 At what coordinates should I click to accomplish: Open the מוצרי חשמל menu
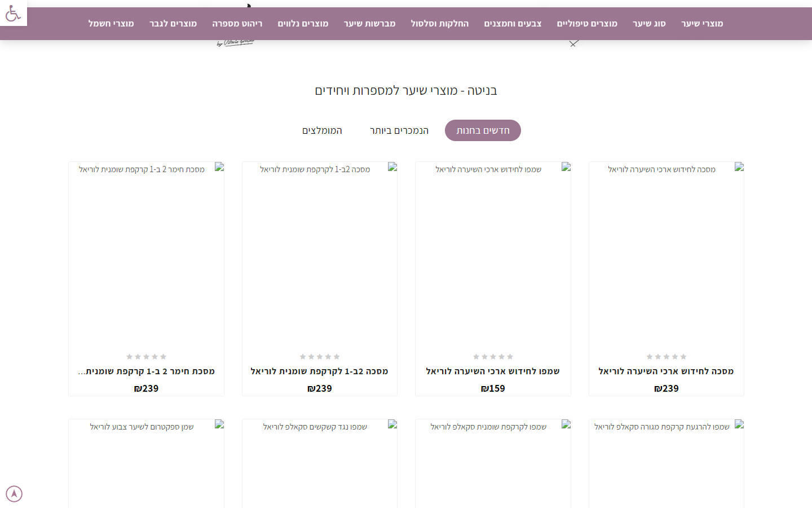pyautogui.click(x=111, y=24)
